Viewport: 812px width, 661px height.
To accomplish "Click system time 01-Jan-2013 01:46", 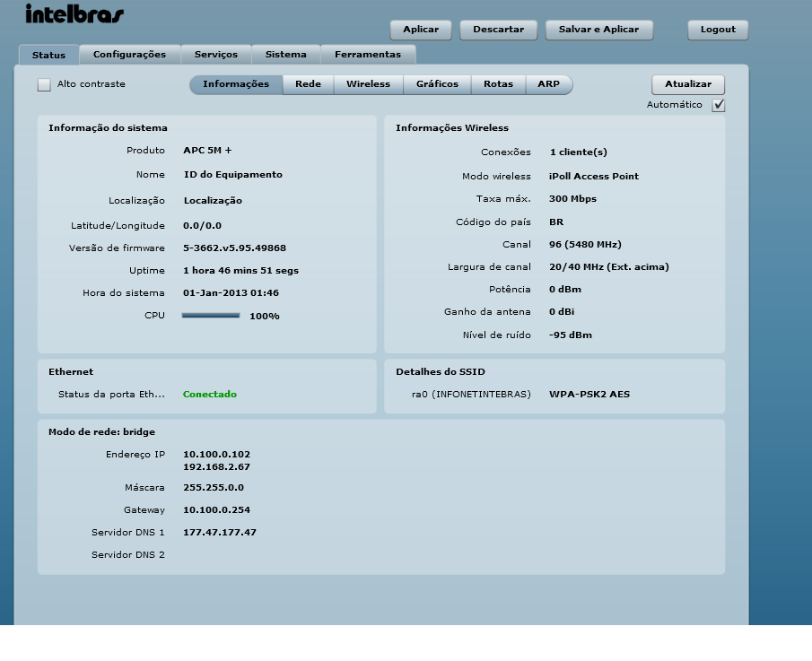I will point(231,293).
